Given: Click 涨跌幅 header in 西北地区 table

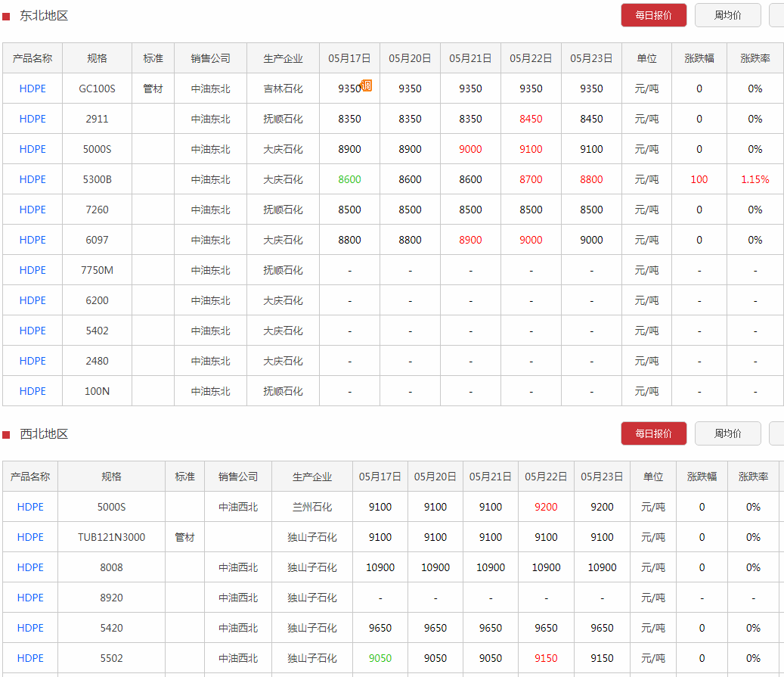Looking at the screenshot, I should [x=702, y=477].
